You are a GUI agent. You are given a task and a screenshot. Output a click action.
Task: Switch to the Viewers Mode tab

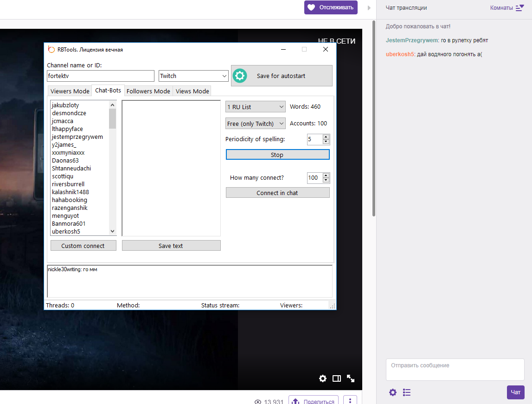click(x=70, y=91)
